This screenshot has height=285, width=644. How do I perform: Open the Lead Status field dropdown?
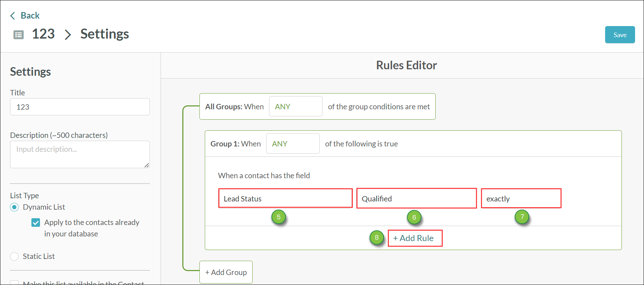coord(285,198)
